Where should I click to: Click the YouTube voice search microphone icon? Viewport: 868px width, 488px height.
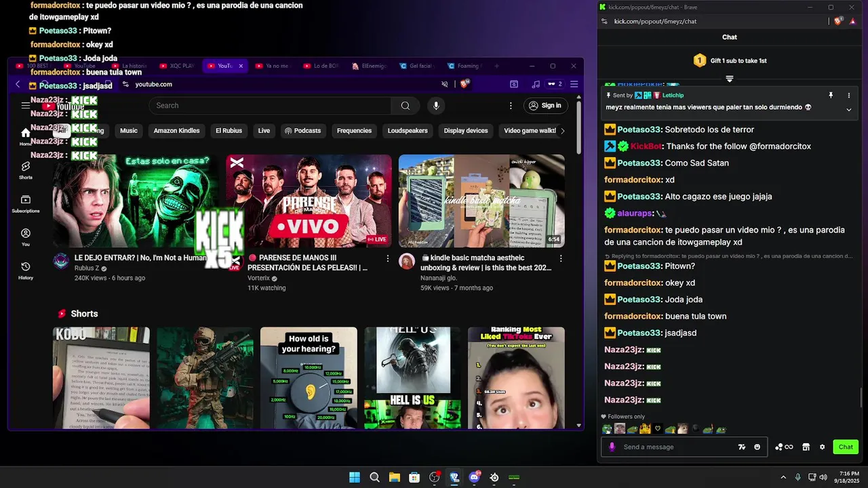[436, 106]
